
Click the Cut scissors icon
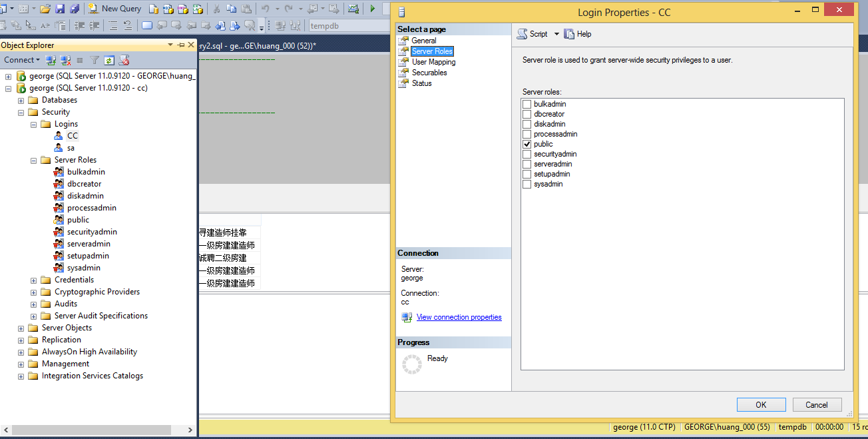tap(216, 9)
